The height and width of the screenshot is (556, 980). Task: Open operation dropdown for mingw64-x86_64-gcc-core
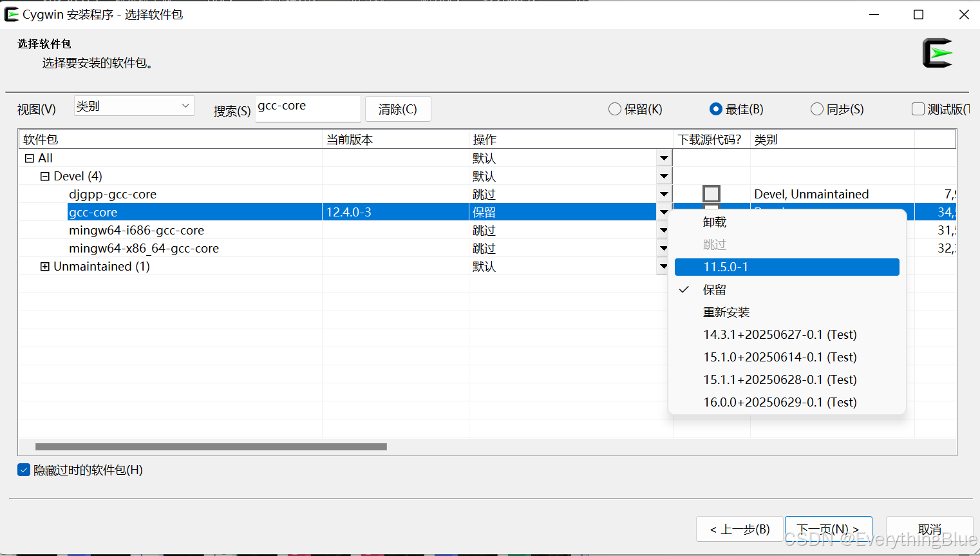point(664,248)
